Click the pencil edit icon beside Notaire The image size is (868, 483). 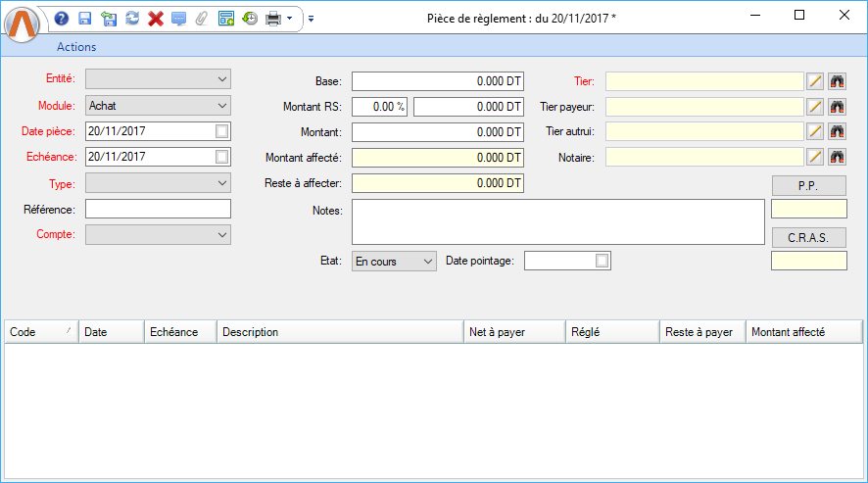tap(815, 157)
